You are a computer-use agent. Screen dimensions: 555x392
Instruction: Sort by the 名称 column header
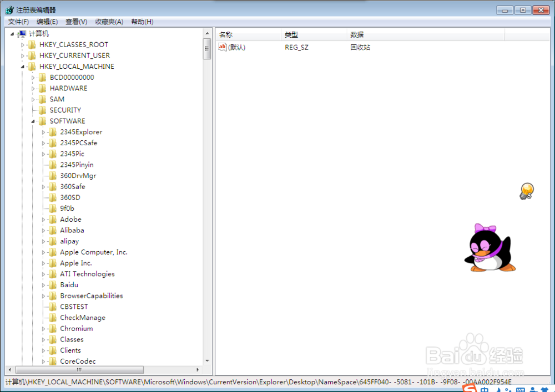249,34
